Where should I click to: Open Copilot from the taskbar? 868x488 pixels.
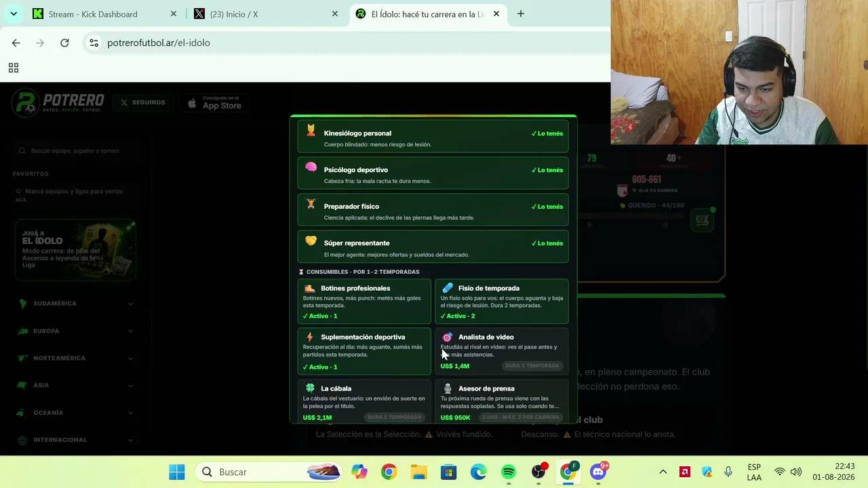[x=359, y=472]
